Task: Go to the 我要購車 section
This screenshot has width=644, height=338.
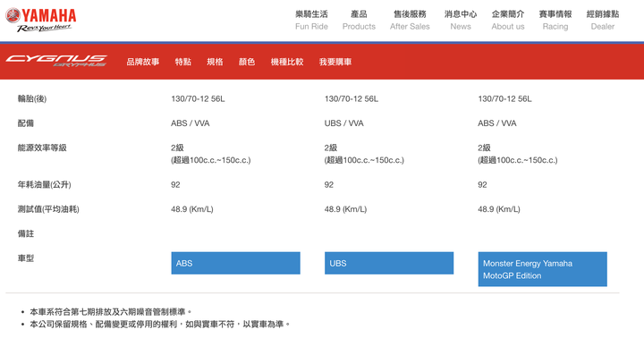Action: [335, 62]
